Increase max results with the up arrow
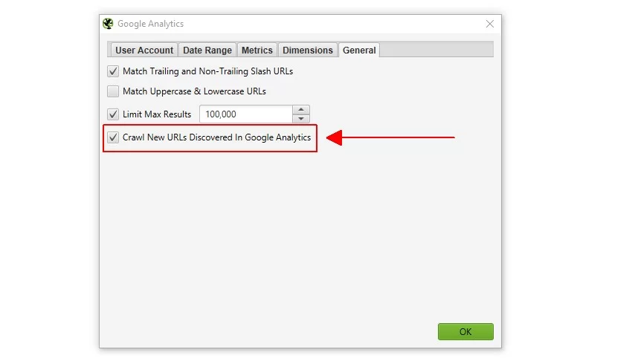 pyautogui.click(x=301, y=109)
